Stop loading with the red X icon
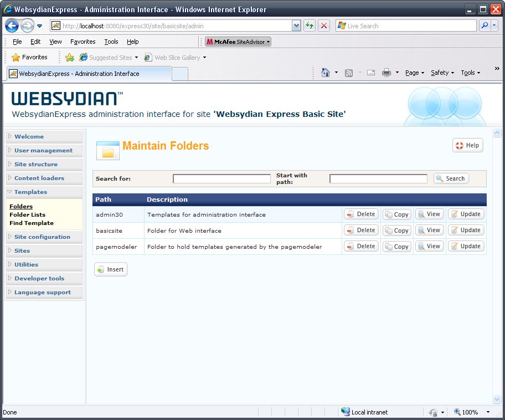505x420 pixels. 324,26
